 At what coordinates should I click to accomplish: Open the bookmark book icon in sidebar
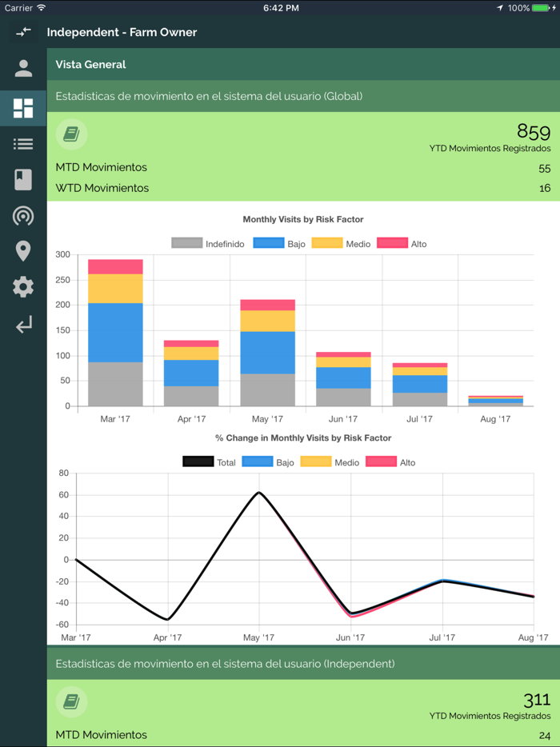(x=23, y=180)
